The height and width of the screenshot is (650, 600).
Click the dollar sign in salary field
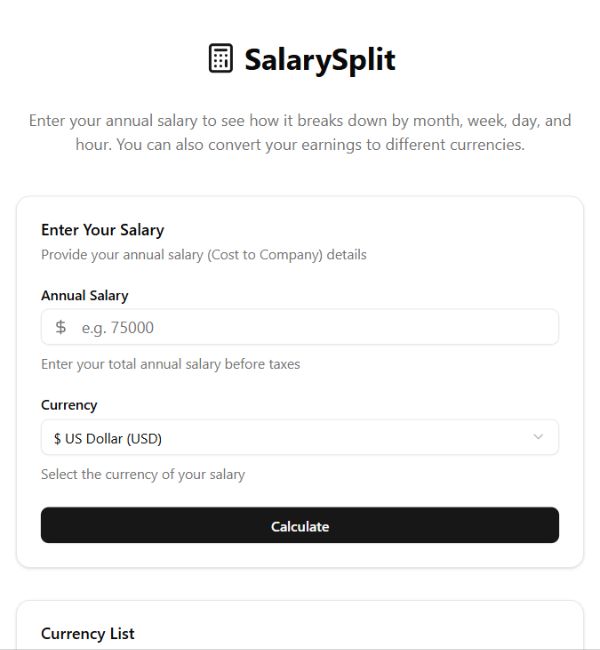pos(61,327)
